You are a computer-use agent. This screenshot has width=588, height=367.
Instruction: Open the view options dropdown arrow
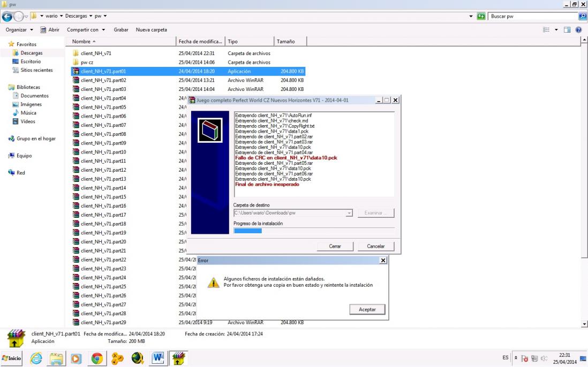point(556,29)
